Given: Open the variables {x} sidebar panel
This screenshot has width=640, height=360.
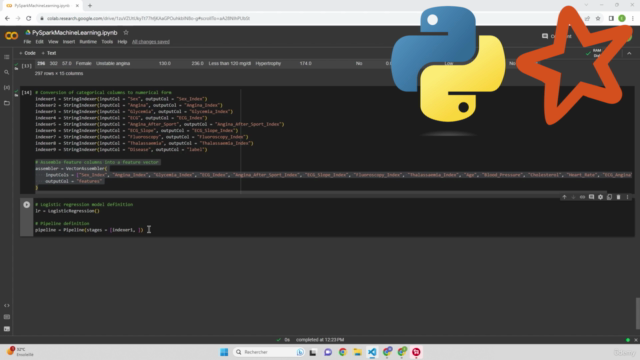Looking at the screenshot, I should point(7,87).
